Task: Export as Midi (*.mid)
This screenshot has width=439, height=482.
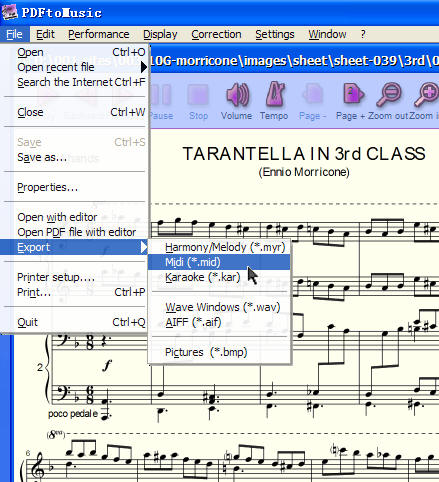Action: tap(219, 262)
